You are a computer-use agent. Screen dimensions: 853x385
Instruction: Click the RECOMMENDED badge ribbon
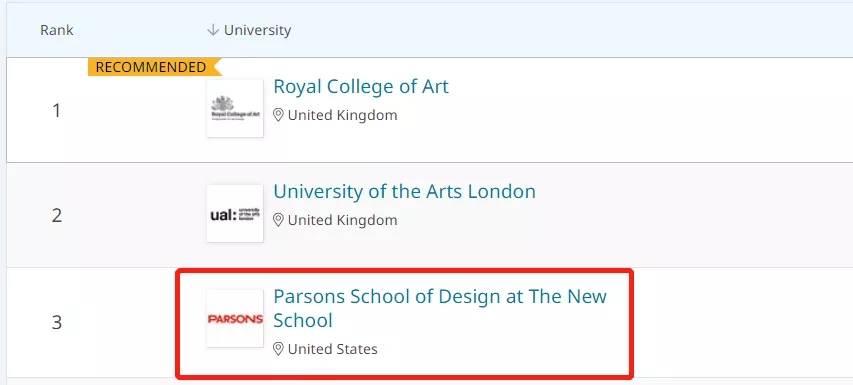154,67
